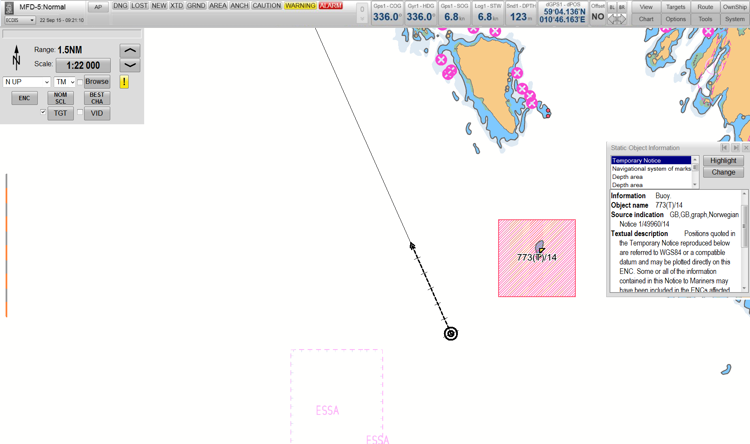Click the offset pan arrows icon
The width and height of the screenshot is (750, 444).
tap(617, 18)
